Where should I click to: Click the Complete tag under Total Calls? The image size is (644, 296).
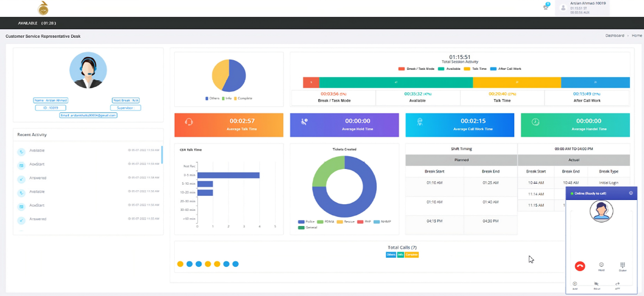411,255
